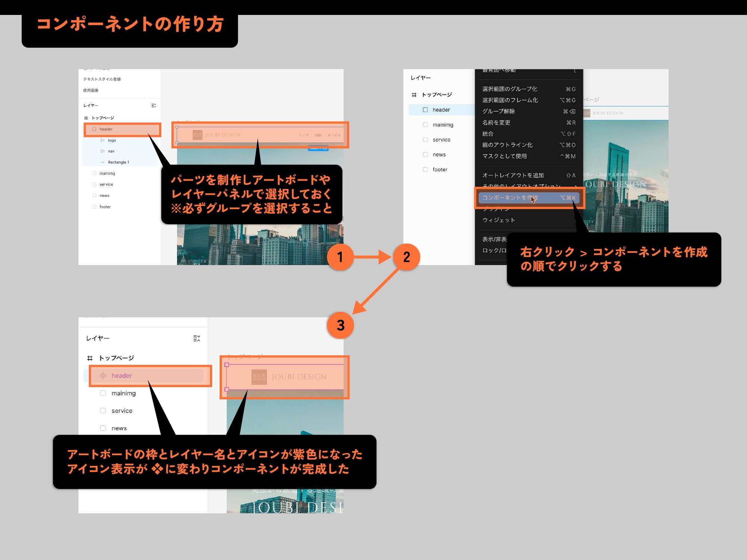
Task: Click group icon of news, second screenshot
Action: (x=425, y=155)
